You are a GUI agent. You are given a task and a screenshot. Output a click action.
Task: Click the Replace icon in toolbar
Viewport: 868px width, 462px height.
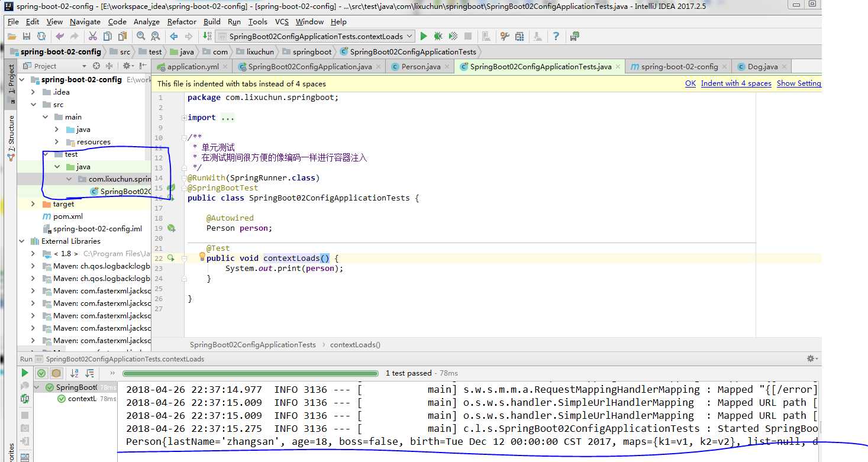(x=155, y=36)
